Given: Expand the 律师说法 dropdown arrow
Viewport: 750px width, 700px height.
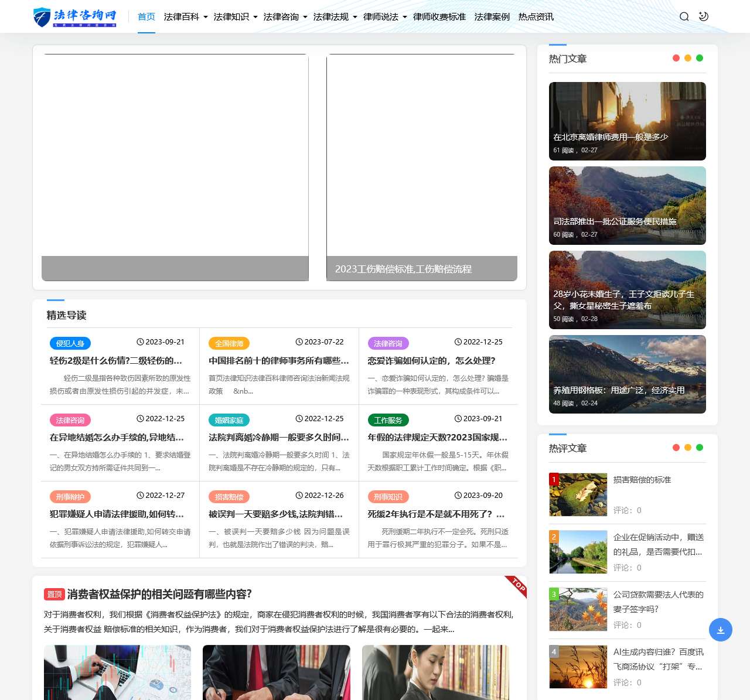Looking at the screenshot, I should click(x=405, y=17).
